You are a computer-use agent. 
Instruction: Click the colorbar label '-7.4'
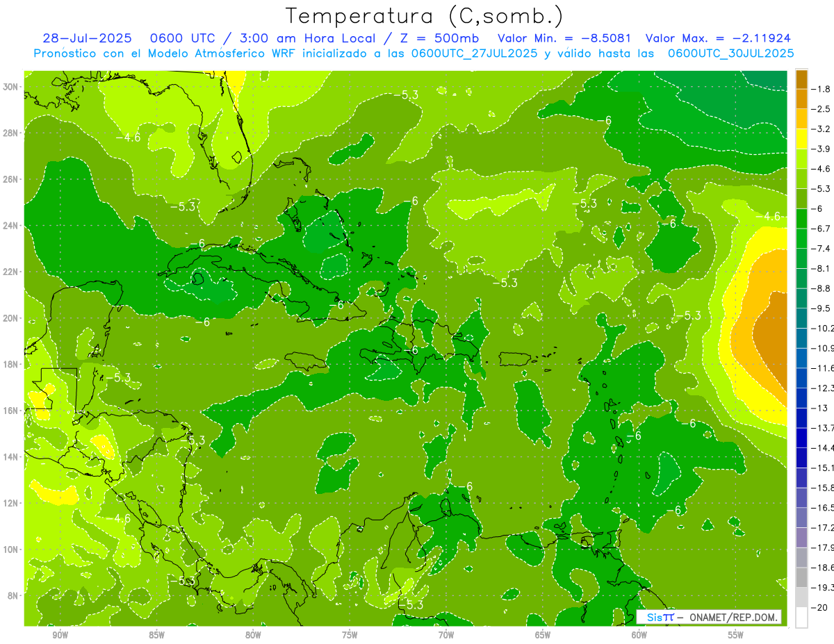click(x=822, y=248)
